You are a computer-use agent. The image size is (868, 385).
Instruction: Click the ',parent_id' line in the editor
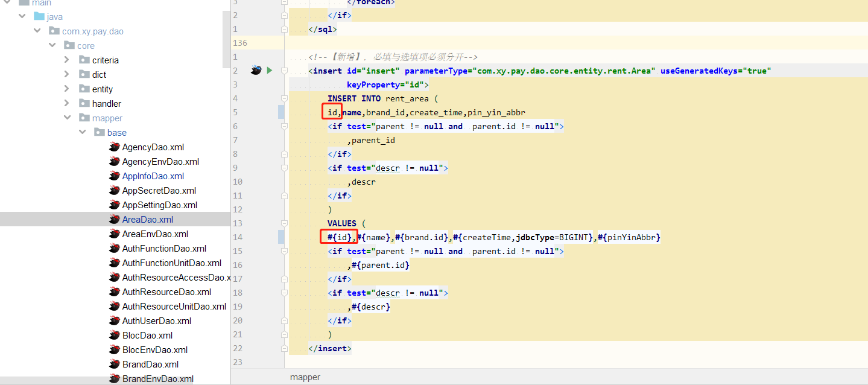click(x=371, y=140)
